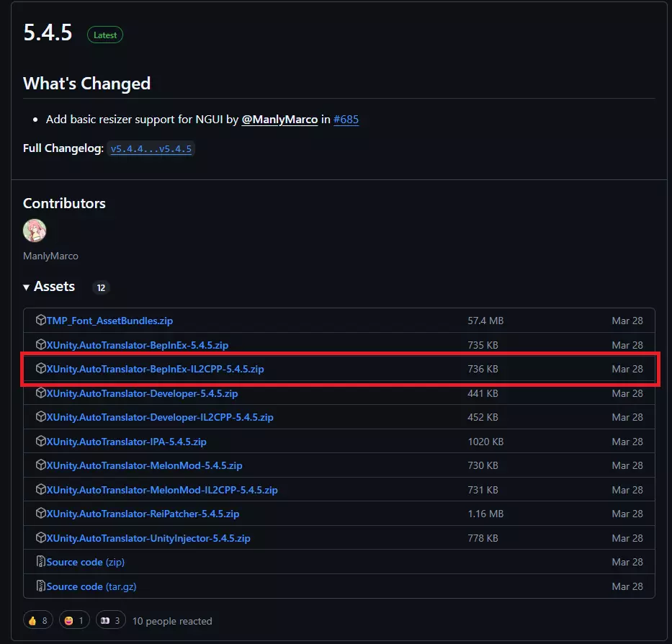Download XUnity.AutoTranslator-BepInEx-5.4.5.zip

click(137, 345)
